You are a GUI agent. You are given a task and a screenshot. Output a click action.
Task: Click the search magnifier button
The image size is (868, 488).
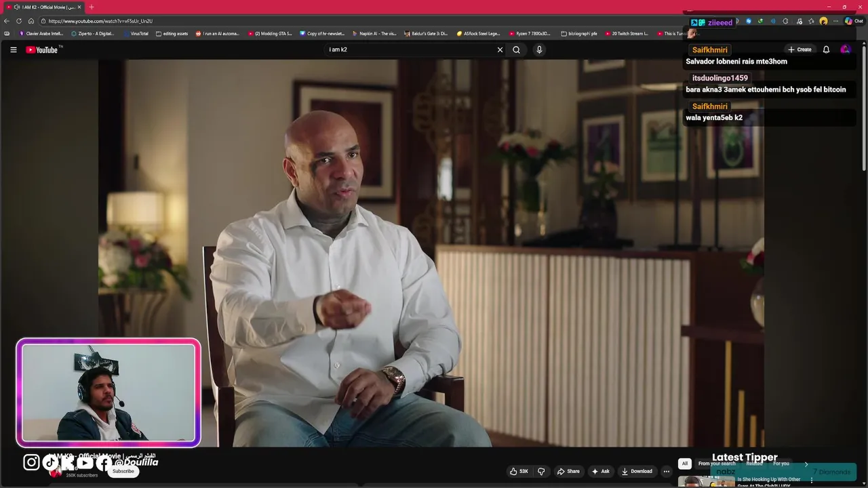click(516, 49)
